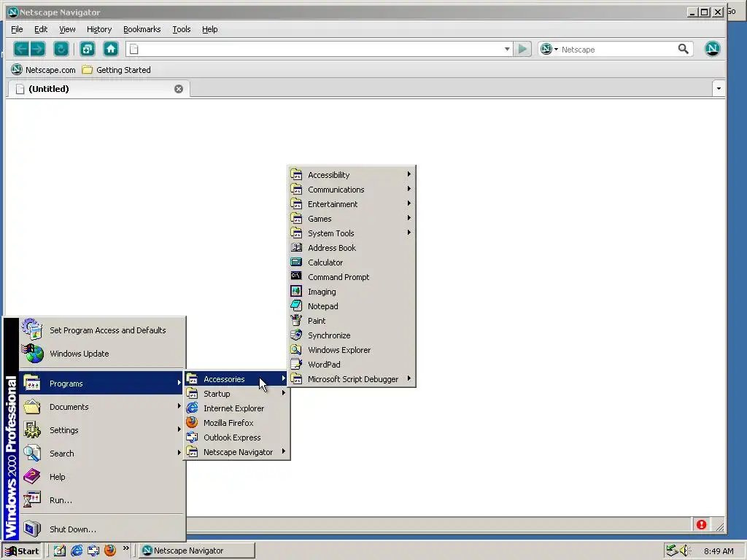Launch Imaging
Viewport: 747px width, 560px height.
[x=352, y=292]
